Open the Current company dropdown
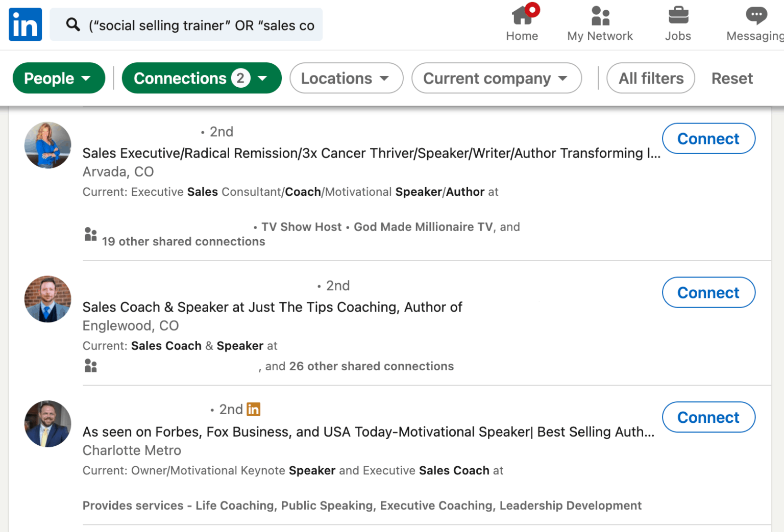The height and width of the screenshot is (532, 784). click(x=496, y=78)
